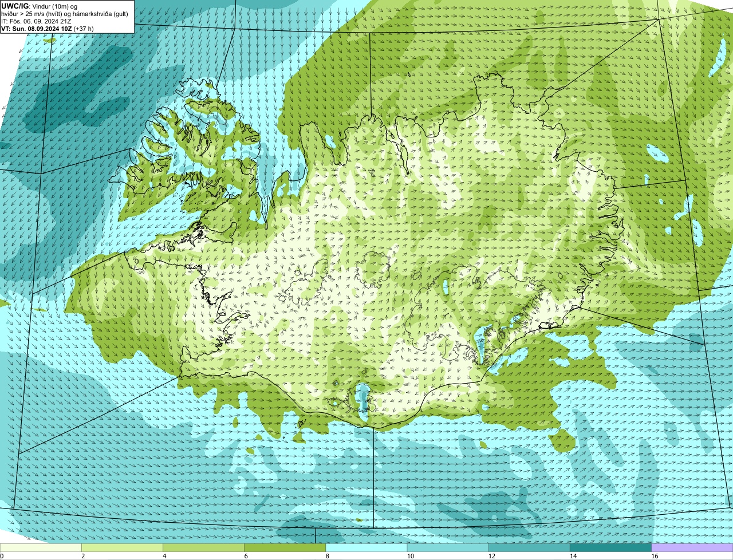Click the light teal 10–12 m/s legend swatch
Screen dimensions: 733x560
448,548
